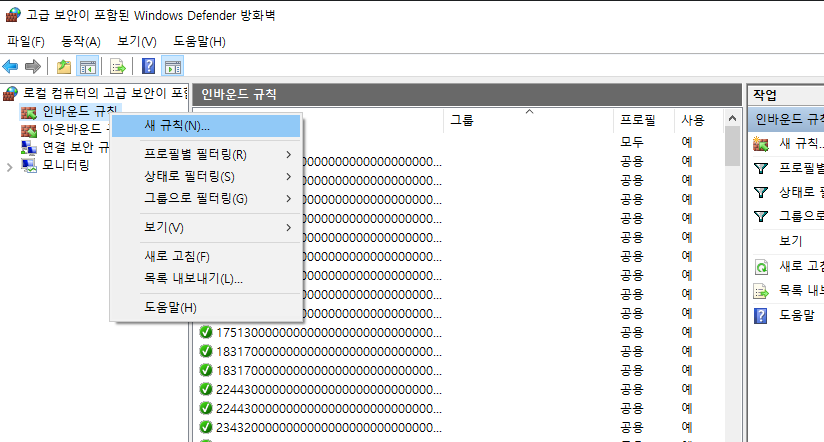The image size is (824, 442).
Task: Expand the 모니터링 tree node arrow
Action: [x=9, y=168]
